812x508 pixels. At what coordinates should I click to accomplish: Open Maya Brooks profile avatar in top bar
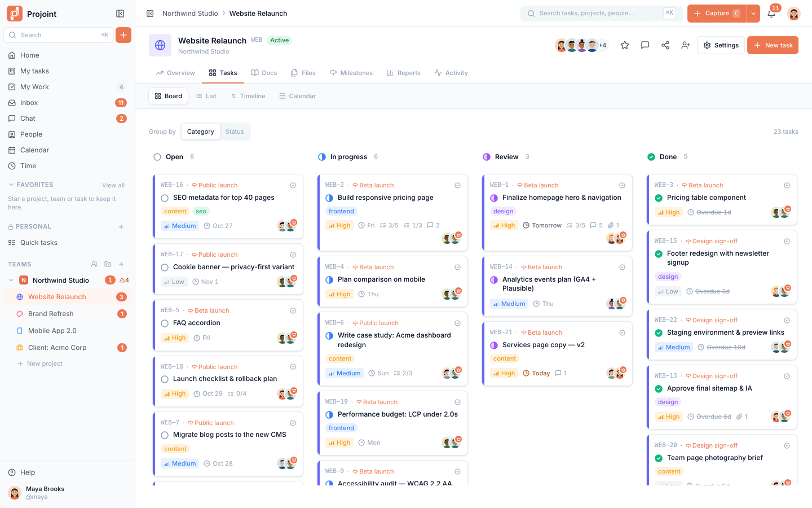[x=794, y=14]
